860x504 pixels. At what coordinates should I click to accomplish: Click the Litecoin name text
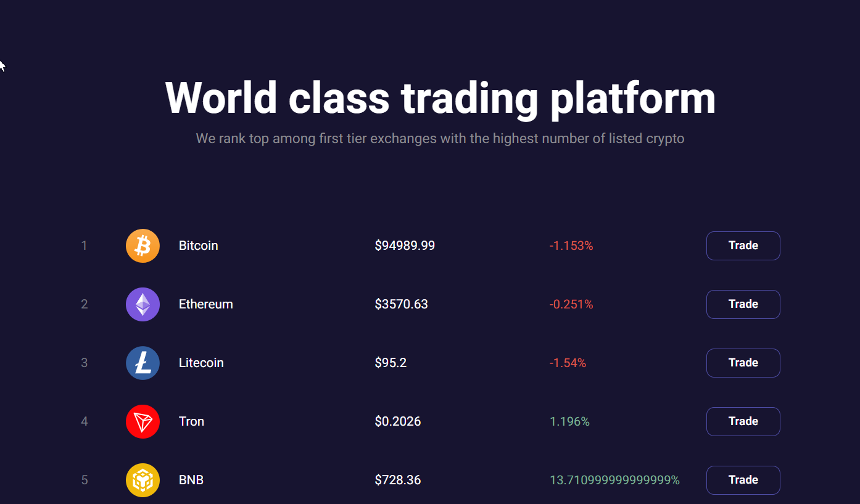(201, 363)
